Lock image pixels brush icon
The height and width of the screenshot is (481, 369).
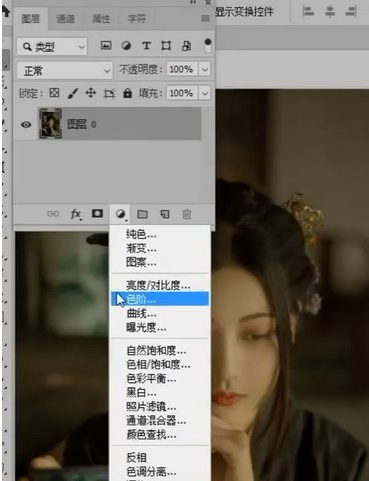pos(73,93)
